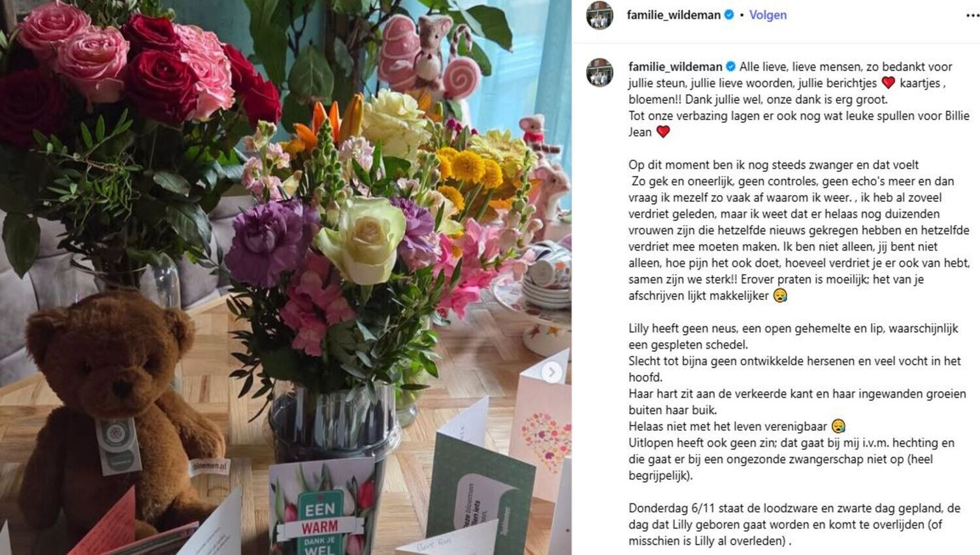This screenshot has height=555, width=980.
Task: Go to next photo with carousel arrow
Action: pos(551,372)
